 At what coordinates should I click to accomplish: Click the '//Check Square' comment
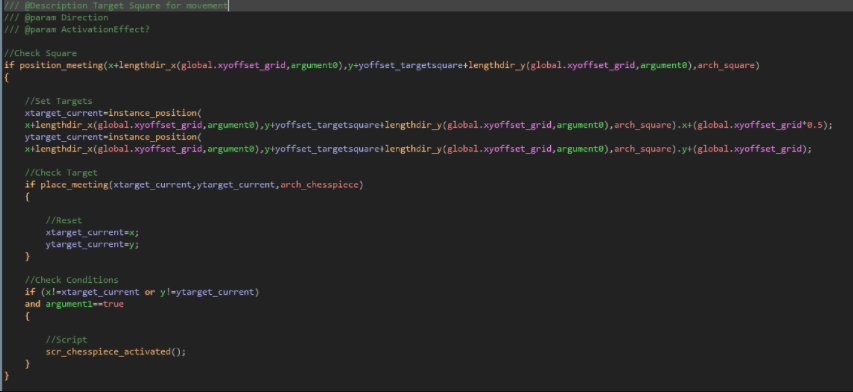[40, 53]
